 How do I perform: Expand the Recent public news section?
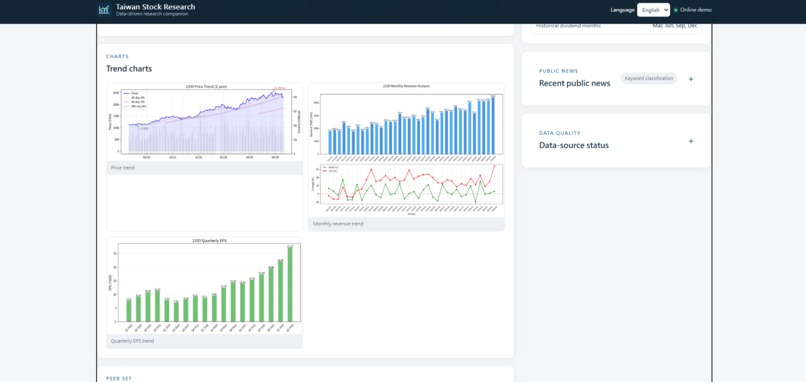click(x=691, y=79)
